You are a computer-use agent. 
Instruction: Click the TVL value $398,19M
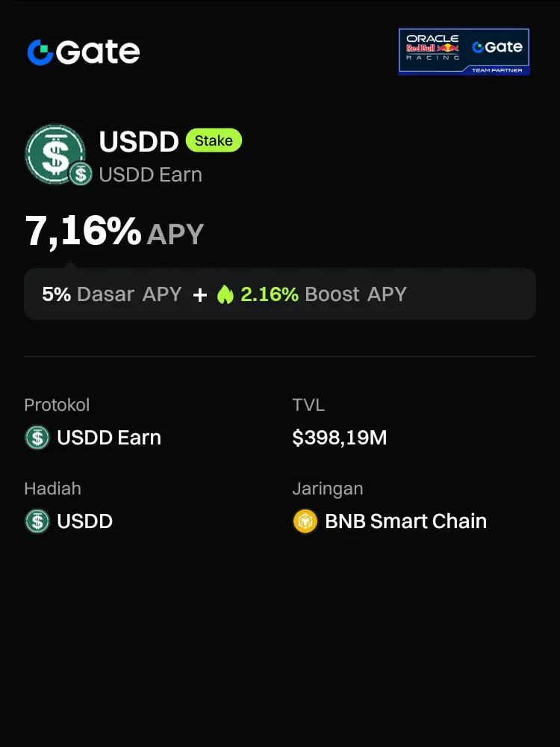pyautogui.click(x=339, y=438)
